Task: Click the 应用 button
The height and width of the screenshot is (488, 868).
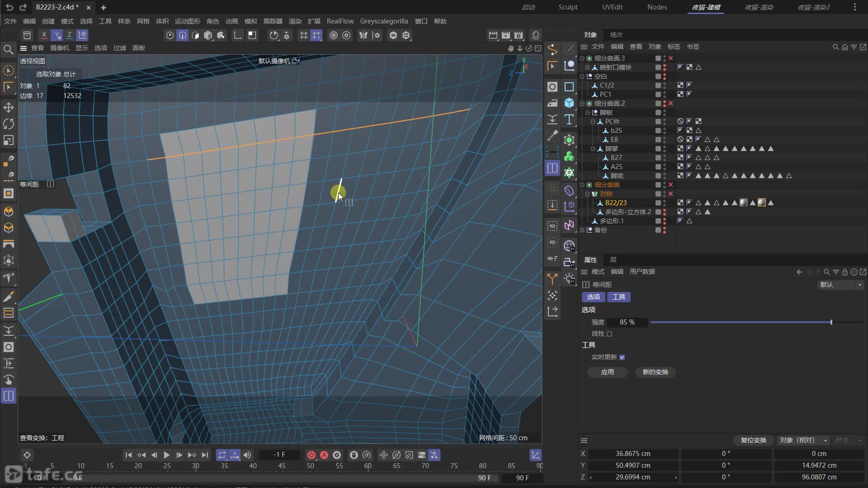Action: pyautogui.click(x=607, y=372)
